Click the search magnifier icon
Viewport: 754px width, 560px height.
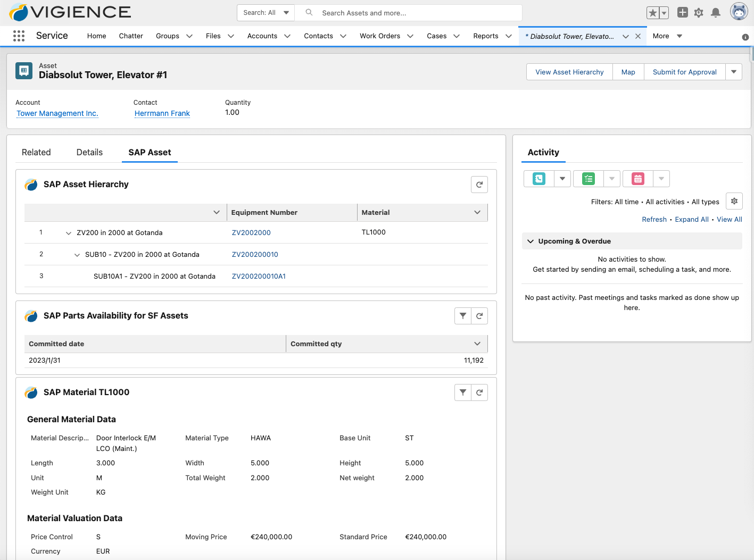pyautogui.click(x=309, y=12)
